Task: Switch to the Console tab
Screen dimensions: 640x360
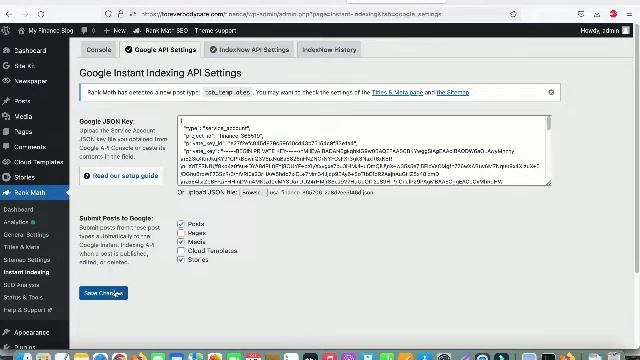Action: coord(99,50)
